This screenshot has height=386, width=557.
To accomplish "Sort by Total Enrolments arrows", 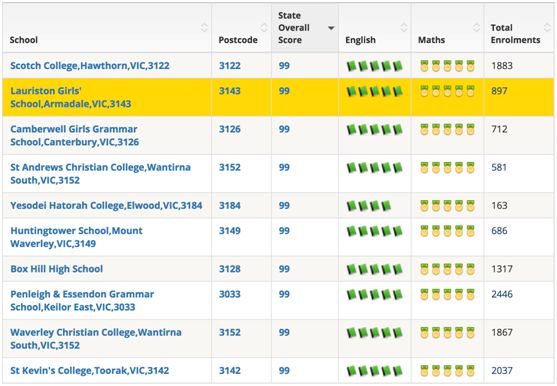I will tap(547, 27).
